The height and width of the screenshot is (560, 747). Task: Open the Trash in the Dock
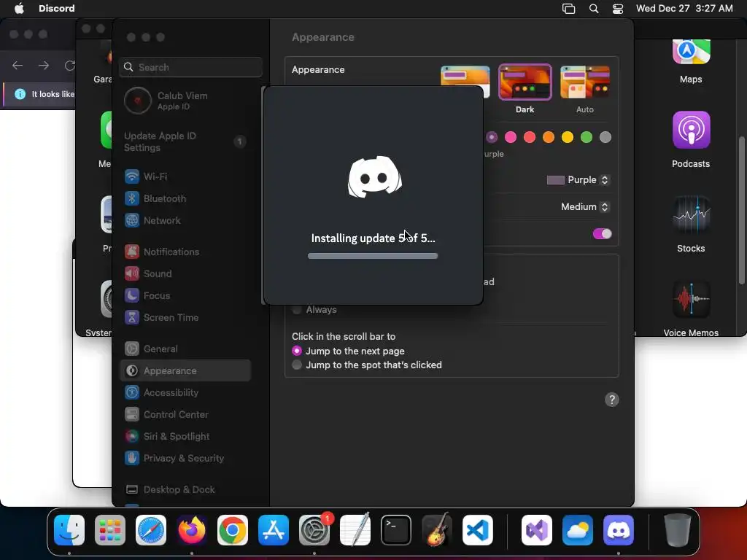pyautogui.click(x=678, y=530)
